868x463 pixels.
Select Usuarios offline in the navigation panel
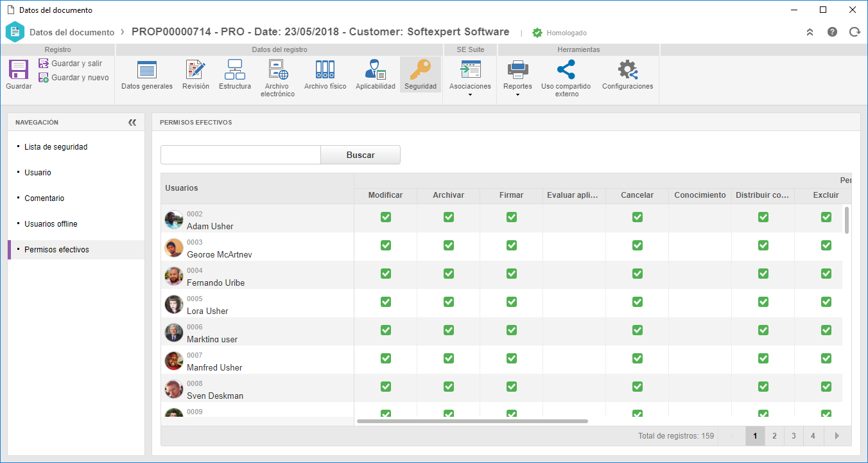[51, 224]
